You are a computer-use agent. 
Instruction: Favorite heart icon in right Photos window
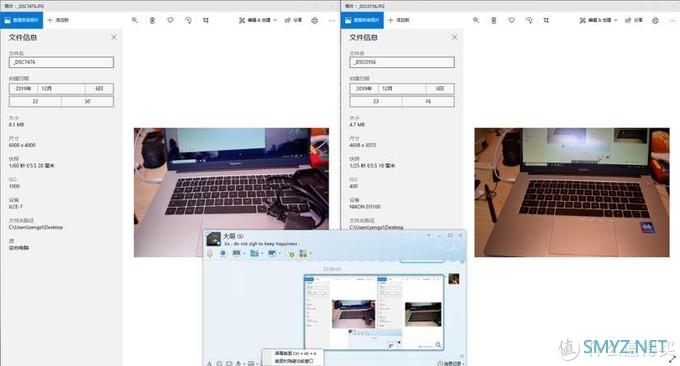click(x=511, y=20)
